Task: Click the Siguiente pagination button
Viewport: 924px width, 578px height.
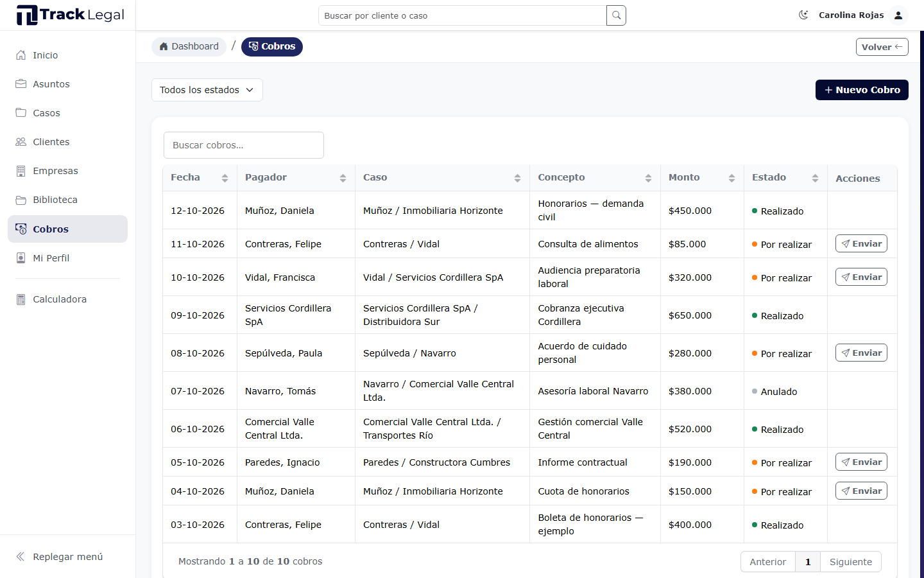Action: coord(851,562)
